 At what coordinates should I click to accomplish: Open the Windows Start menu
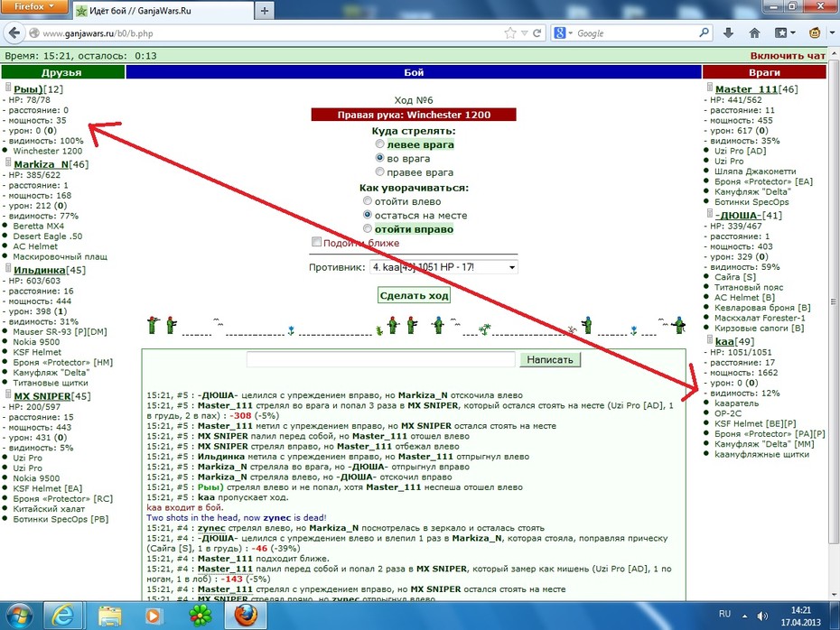coord(19,616)
